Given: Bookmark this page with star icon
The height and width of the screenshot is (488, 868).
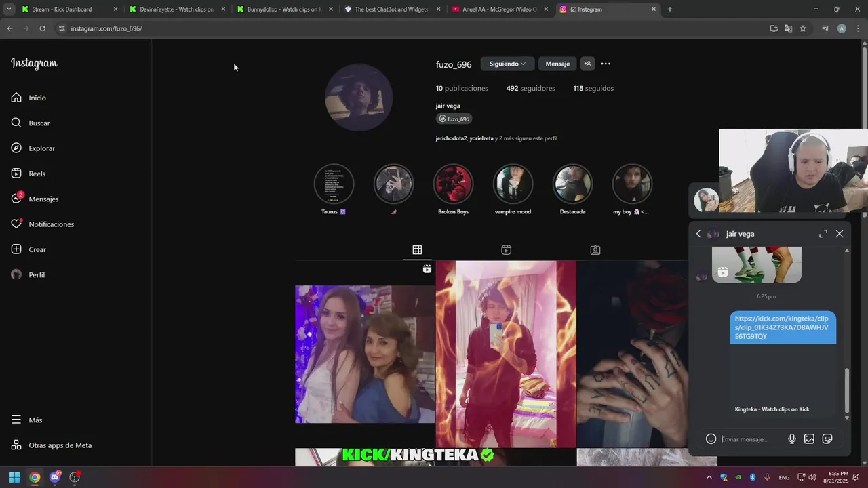Looking at the screenshot, I should 803,28.
